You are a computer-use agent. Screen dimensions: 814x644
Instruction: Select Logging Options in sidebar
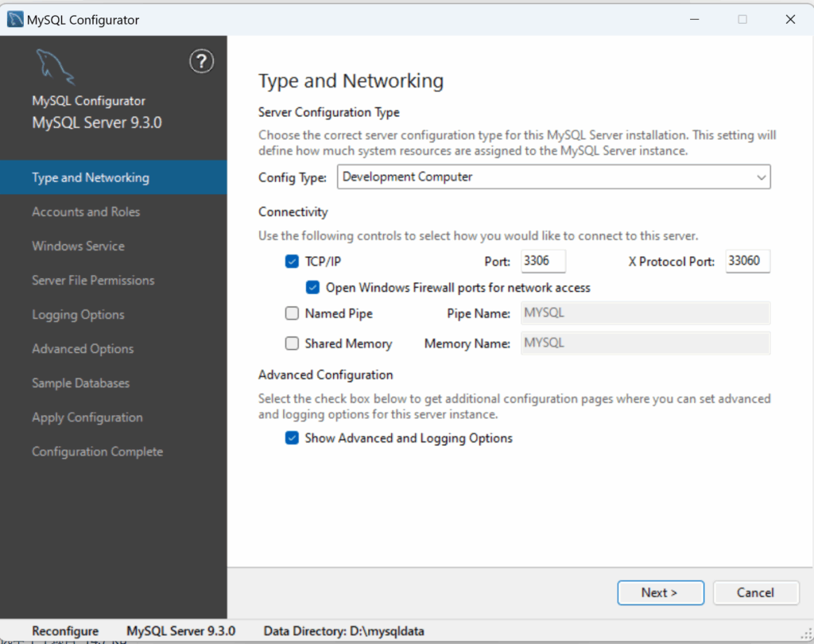(x=78, y=315)
